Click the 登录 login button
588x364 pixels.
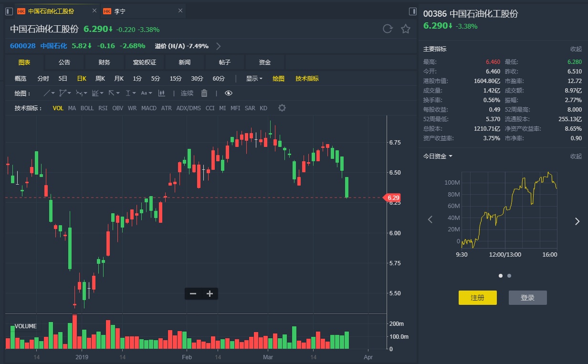pos(527,298)
